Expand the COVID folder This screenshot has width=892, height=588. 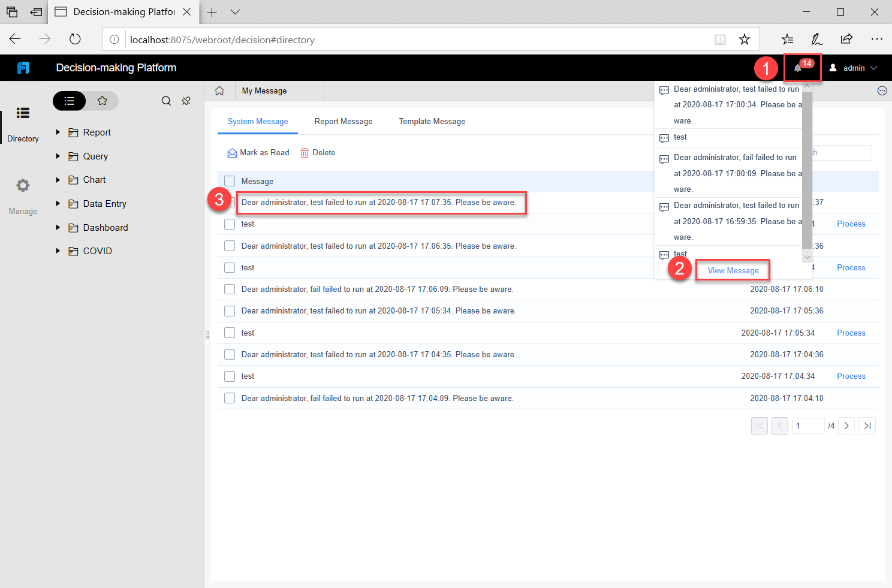(58, 251)
